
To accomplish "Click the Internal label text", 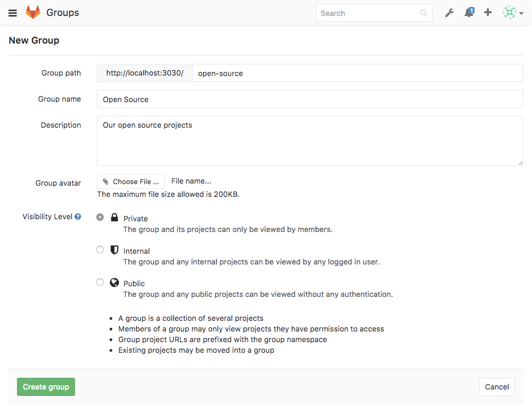I will pos(136,251).
